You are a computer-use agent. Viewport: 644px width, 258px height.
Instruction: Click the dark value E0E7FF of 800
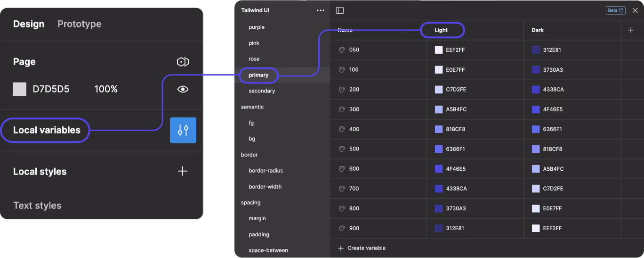553,208
